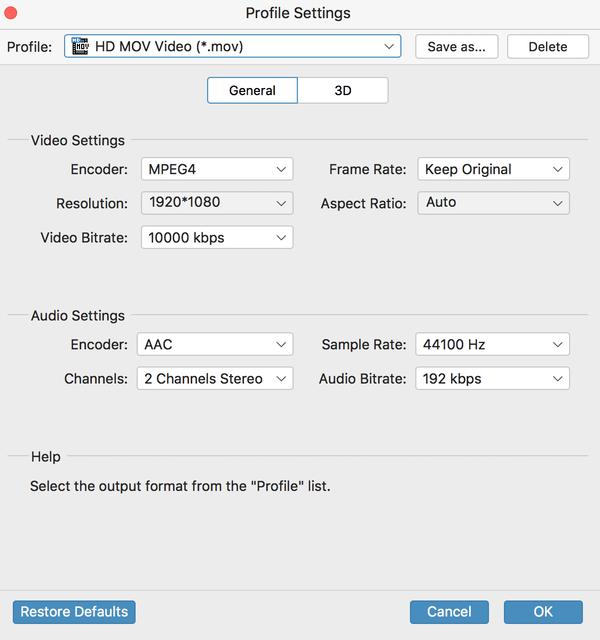Cancel the profile settings dialog
Image resolution: width=600 pixels, height=640 pixels.
pyautogui.click(x=449, y=612)
